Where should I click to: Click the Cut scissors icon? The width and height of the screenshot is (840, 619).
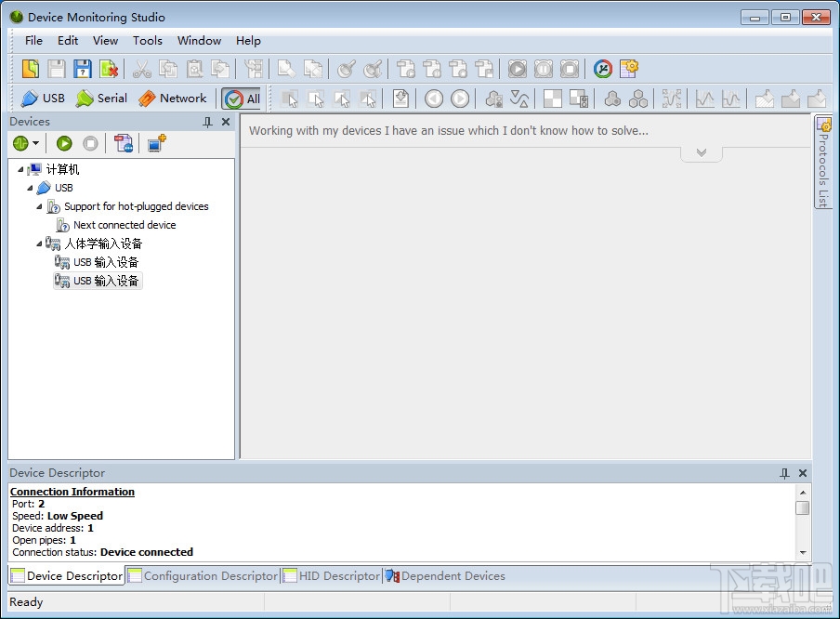point(142,69)
